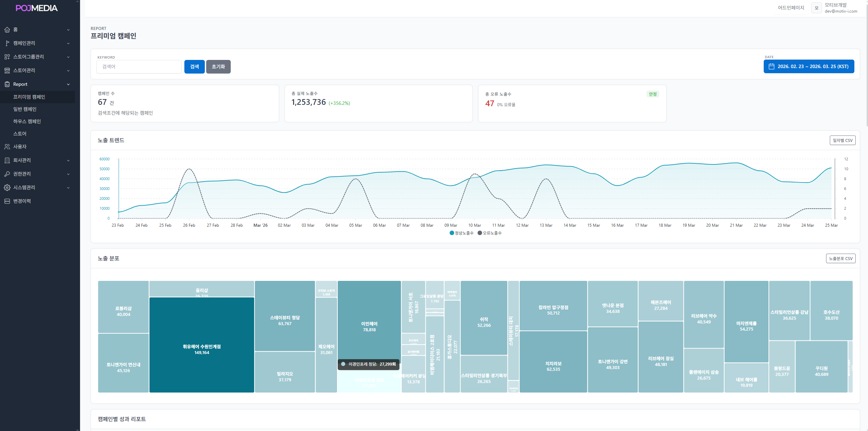The height and width of the screenshot is (431, 868).
Task: Open the 하우스 캠페인 submenu item
Action: pyautogui.click(x=27, y=122)
